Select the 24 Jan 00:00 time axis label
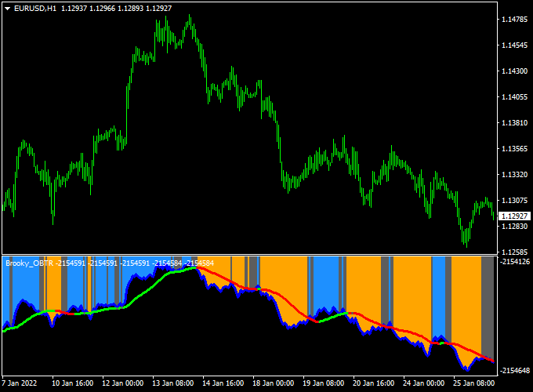This screenshot has width=533, height=392. pyautogui.click(x=423, y=383)
